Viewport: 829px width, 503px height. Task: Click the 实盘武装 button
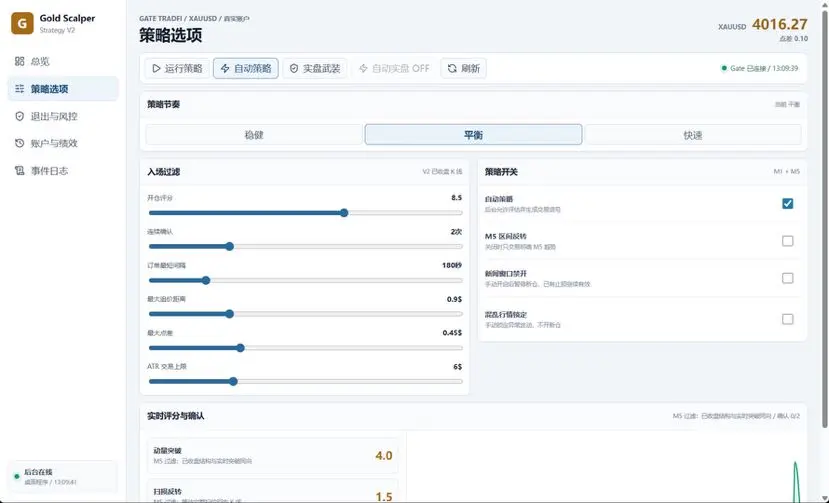[315, 68]
